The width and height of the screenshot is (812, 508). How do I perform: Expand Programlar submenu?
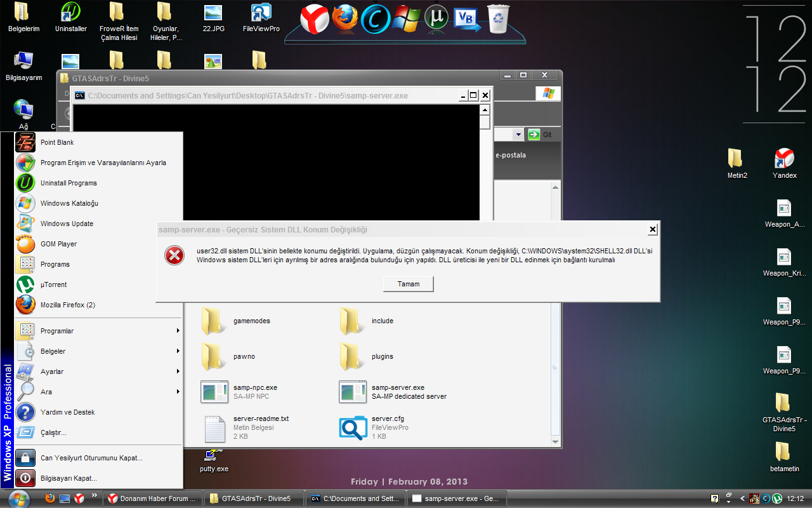click(x=98, y=331)
